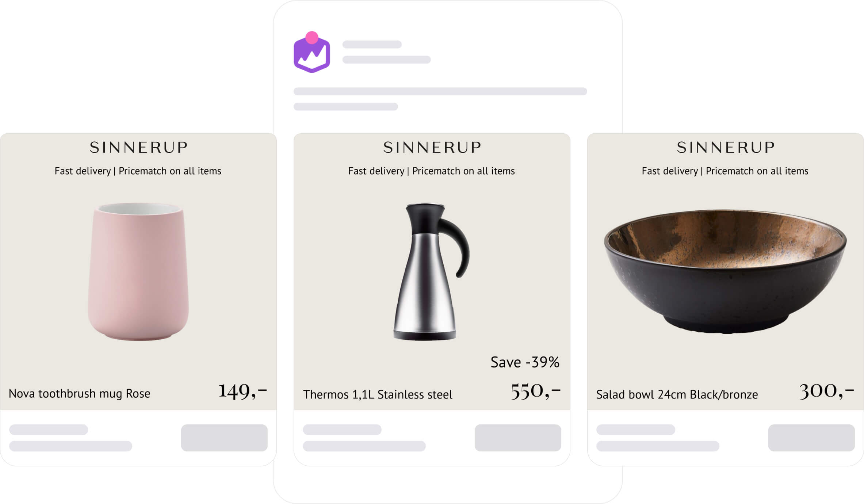Click the purple hexagon app logo
Screen dimensions: 864x504
pyautogui.click(x=312, y=53)
